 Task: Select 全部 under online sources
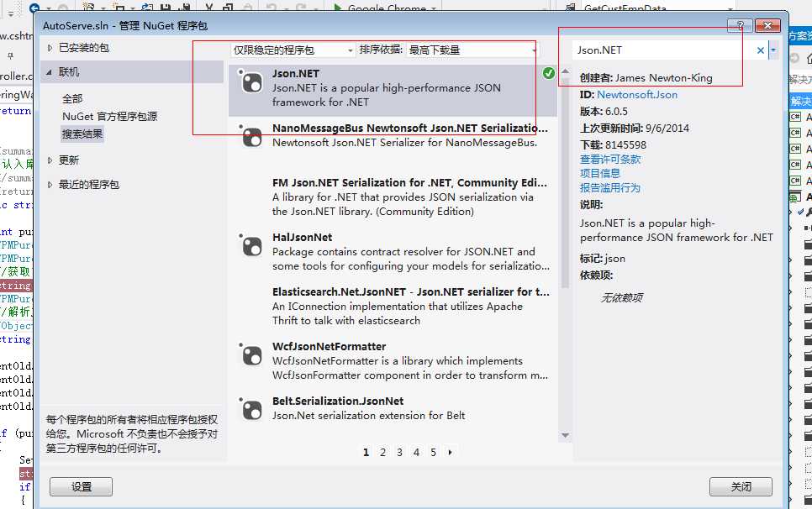point(72,98)
